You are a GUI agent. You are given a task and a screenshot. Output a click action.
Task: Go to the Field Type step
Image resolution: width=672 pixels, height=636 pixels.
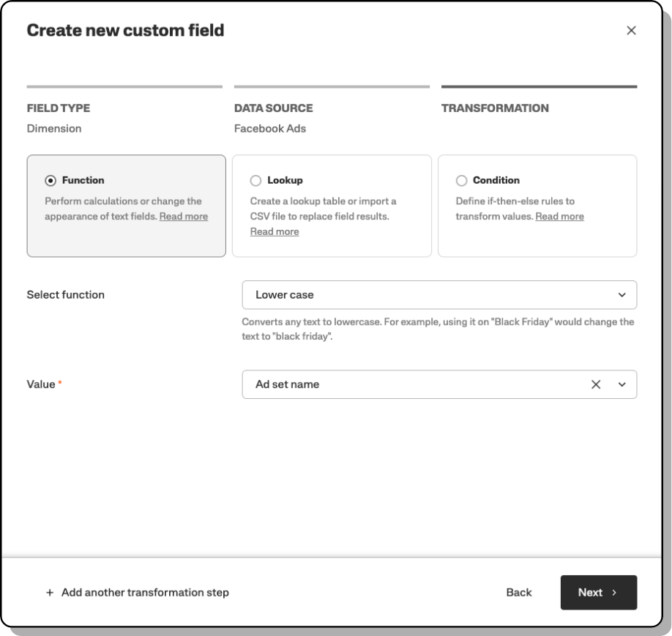pos(59,108)
